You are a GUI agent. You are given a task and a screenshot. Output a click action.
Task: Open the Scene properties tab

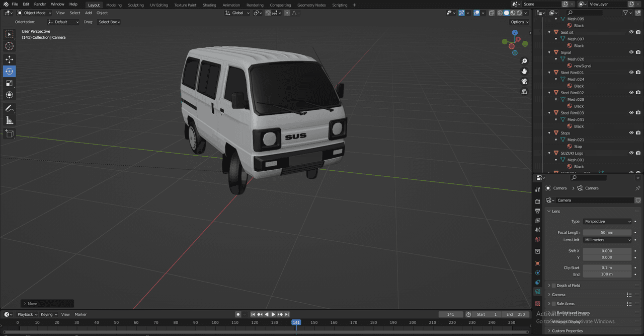point(538,230)
